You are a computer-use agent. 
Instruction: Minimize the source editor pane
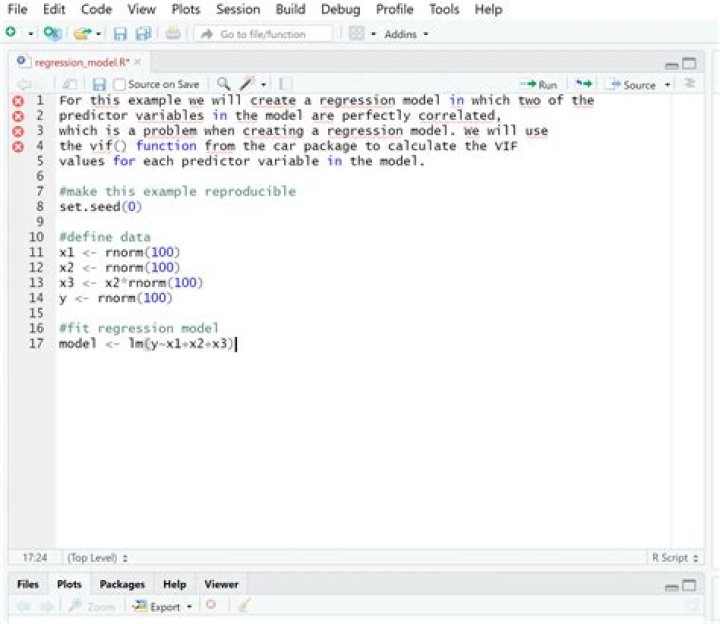(x=672, y=65)
